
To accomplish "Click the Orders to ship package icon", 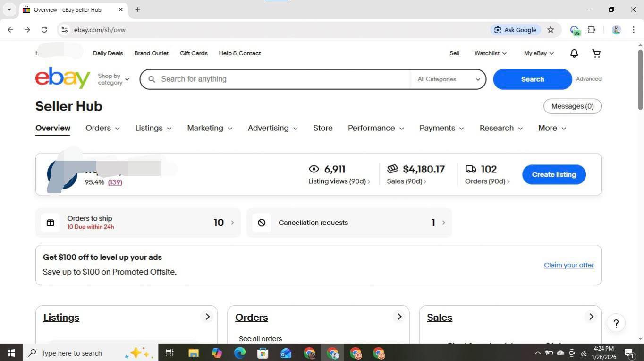I will (x=51, y=222).
